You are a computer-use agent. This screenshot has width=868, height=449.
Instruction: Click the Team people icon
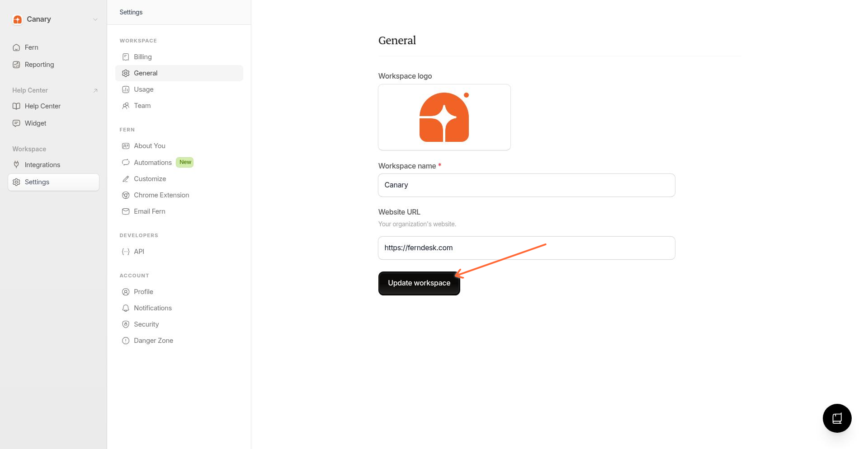point(126,105)
